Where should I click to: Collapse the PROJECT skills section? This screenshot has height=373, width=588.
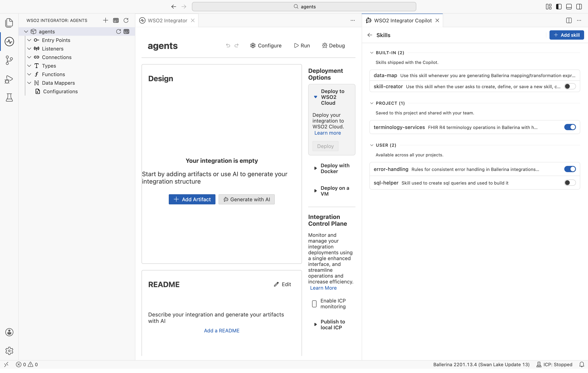pyautogui.click(x=372, y=103)
